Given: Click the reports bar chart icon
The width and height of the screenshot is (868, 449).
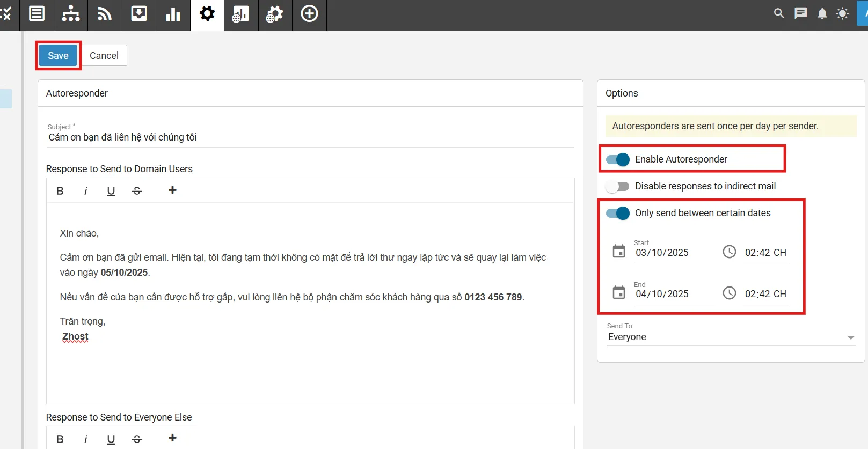Looking at the screenshot, I should (x=173, y=14).
